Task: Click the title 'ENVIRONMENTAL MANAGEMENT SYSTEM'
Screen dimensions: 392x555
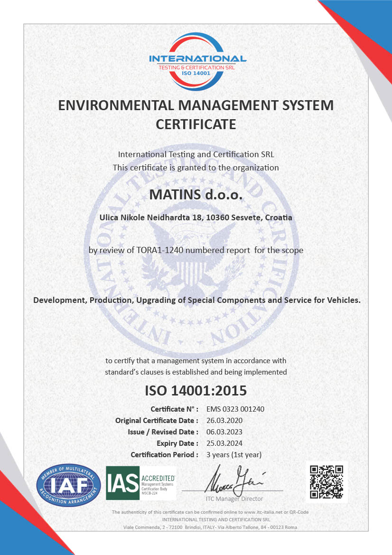Action: (x=196, y=105)
